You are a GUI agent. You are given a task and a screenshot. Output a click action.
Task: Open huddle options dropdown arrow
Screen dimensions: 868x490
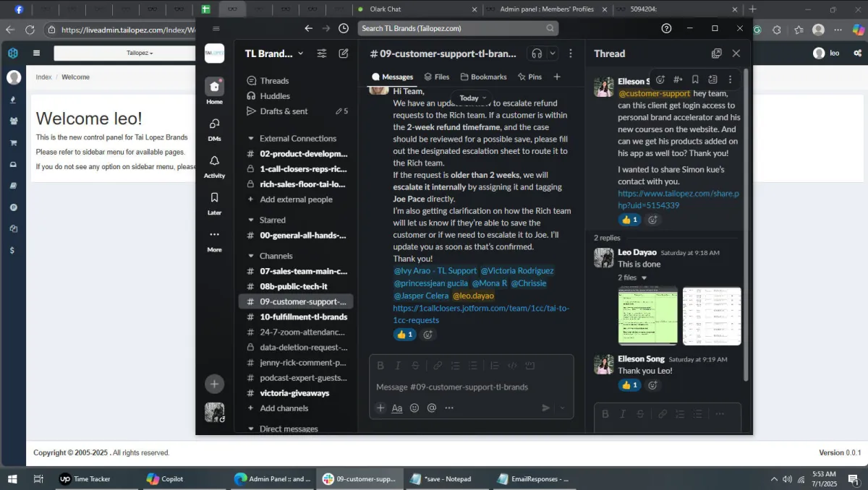553,53
